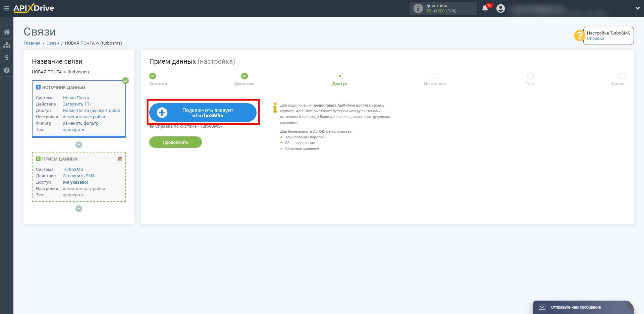Add a step with plus below data receiver
The height and width of the screenshot is (314, 644).
[79, 209]
